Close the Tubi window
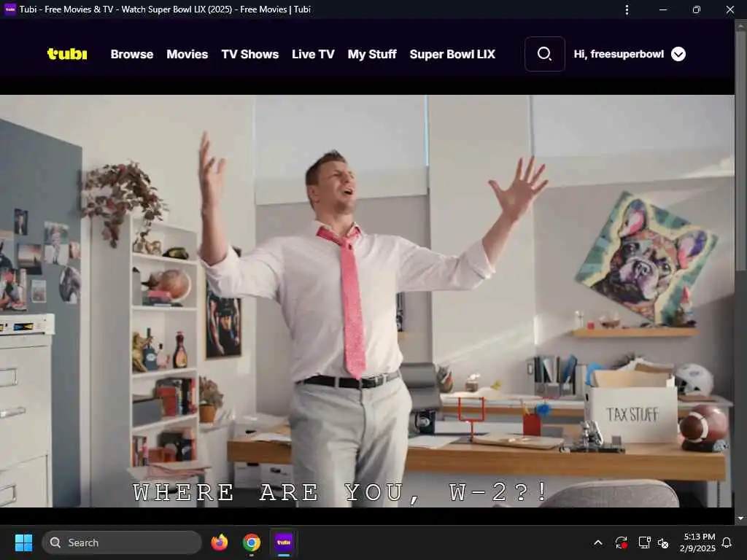 click(x=729, y=9)
